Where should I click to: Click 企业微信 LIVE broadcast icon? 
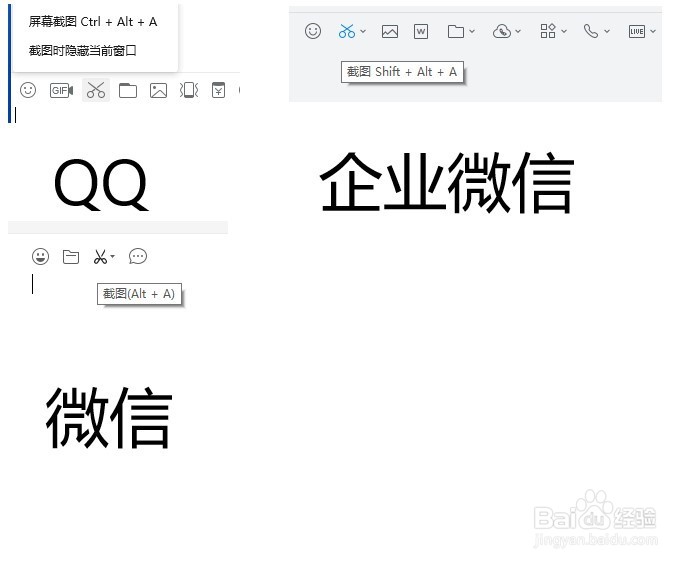637,32
